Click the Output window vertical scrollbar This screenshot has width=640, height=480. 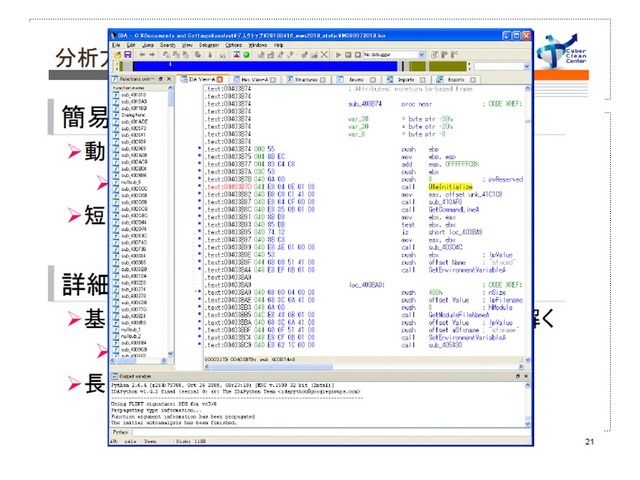click(x=527, y=404)
